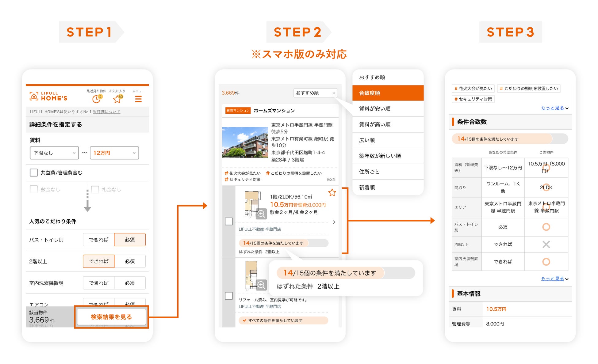Open the recently viewed properties clock icon
Image resolution: width=598 pixels, height=364 pixels.
(97, 99)
